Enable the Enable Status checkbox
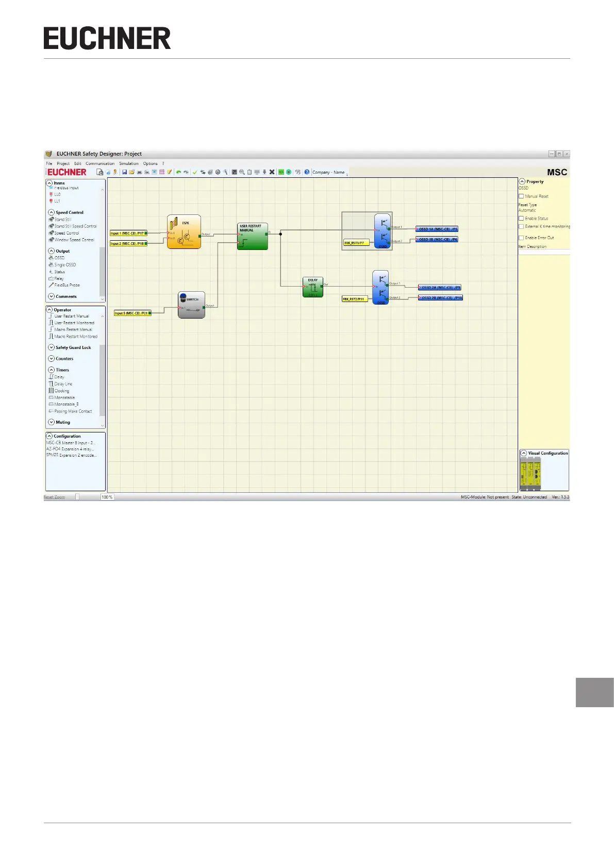 point(521,219)
